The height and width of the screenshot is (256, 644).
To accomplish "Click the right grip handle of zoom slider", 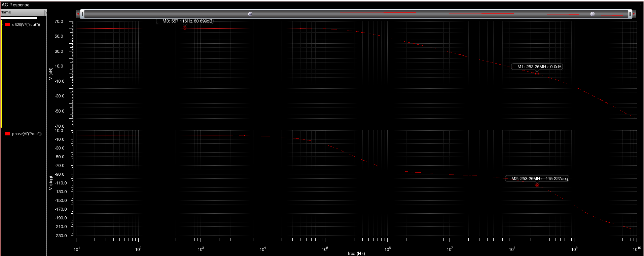I will click(630, 14).
